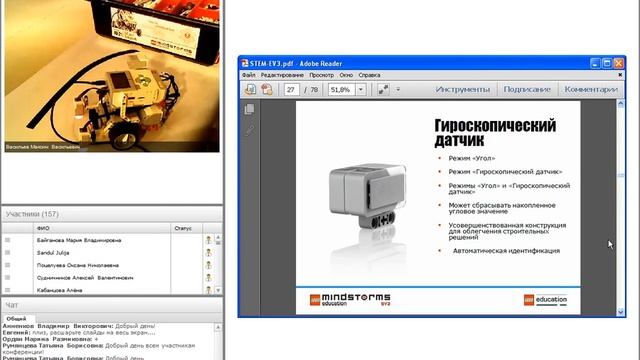Click the user icon in the Sandul Julija row
This screenshot has height=360, width=640.
(x=209, y=253)
